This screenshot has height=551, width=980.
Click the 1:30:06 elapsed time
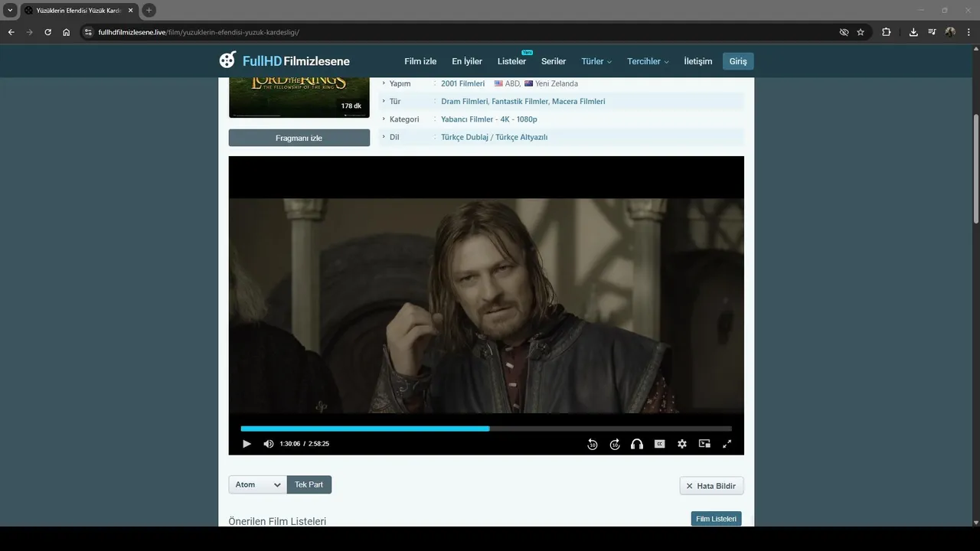click(x=290, y=444)
